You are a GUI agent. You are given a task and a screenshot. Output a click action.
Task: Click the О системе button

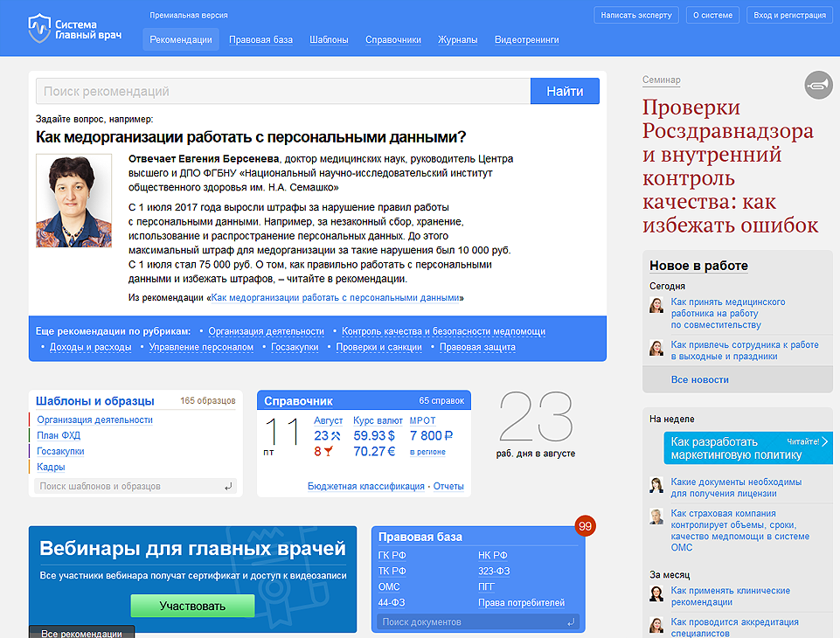(712, 15)
